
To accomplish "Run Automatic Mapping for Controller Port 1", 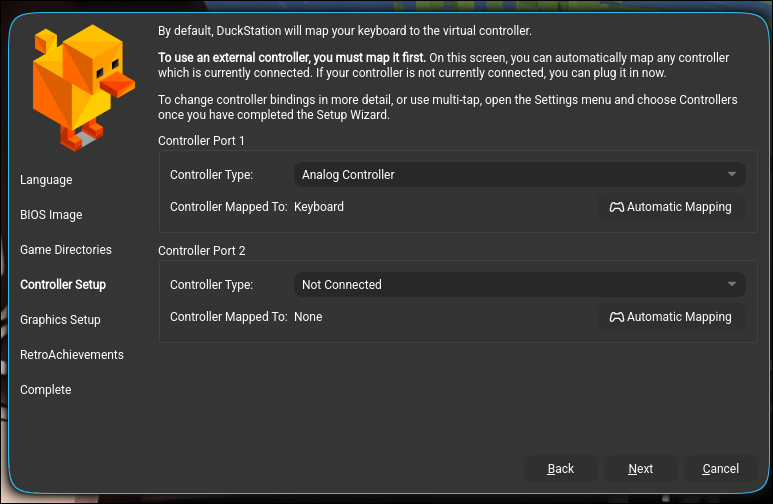I will (671, 207).
